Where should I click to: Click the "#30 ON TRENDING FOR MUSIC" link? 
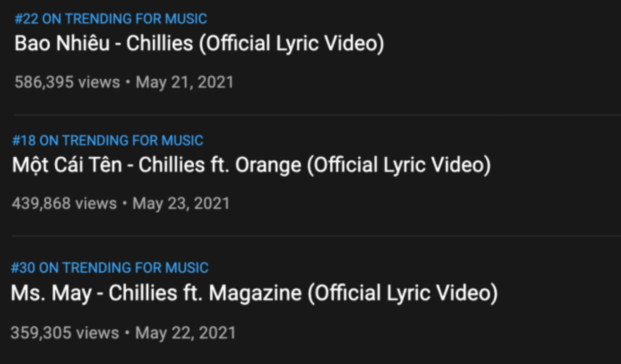tap(110, 268)
